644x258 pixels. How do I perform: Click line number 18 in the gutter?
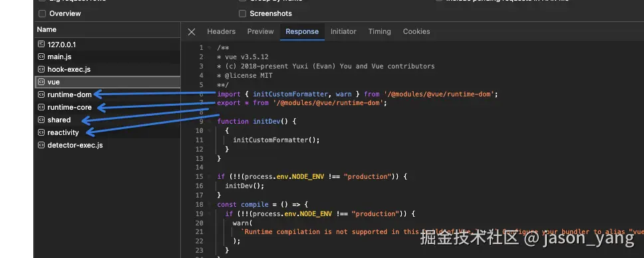[x=200, y=204]
